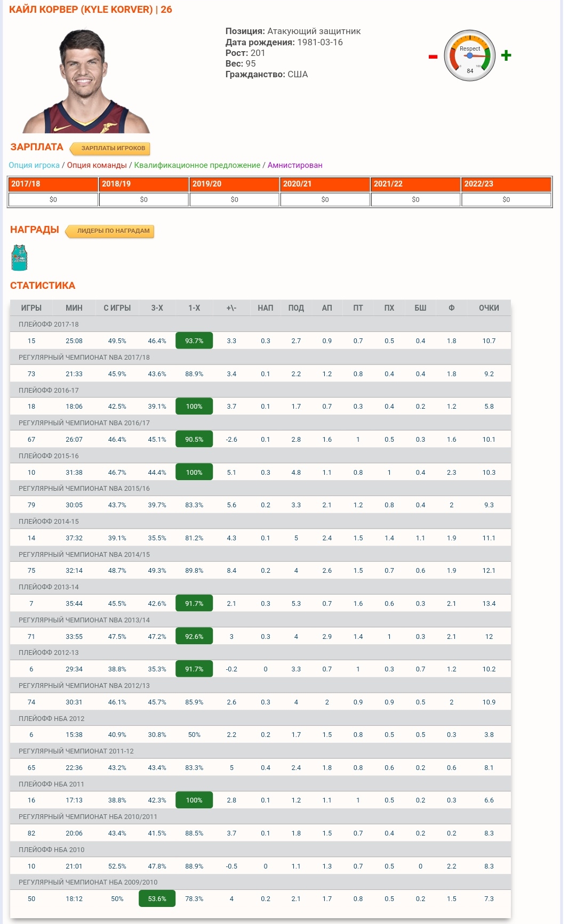The height and width of the screenshot is (924, 576).
Task: Click the green 92.6% free-throw cell
Action: click(x=194, y=637)
